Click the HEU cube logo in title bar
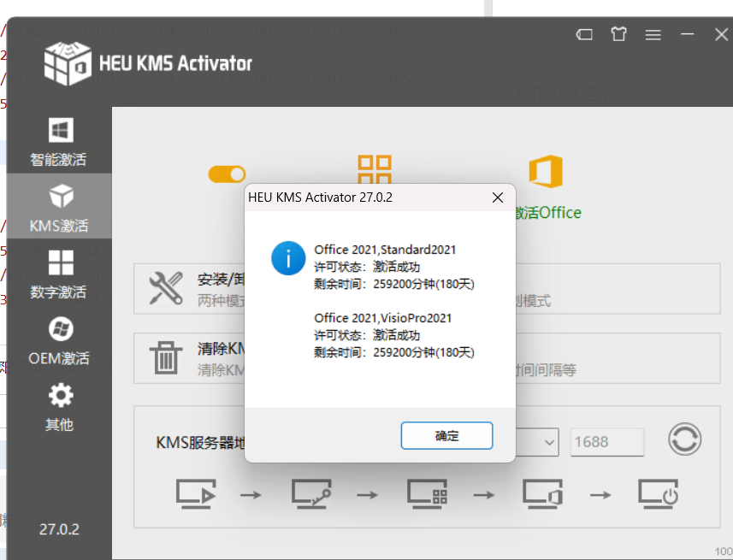 [68, 63]
